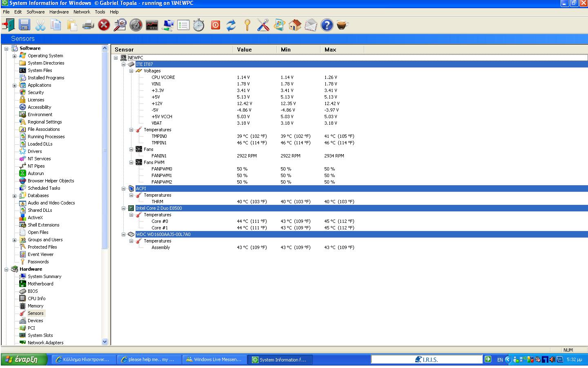Click the coffee cup toolbar icon

[342, 25]
